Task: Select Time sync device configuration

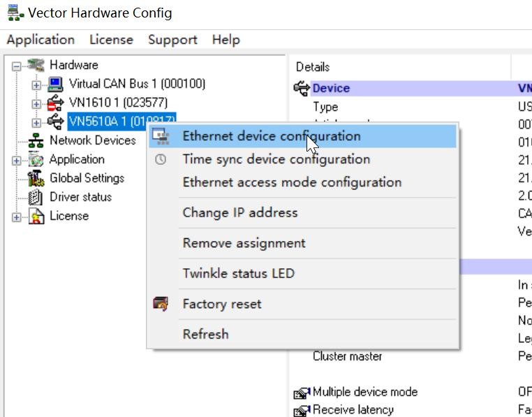Action: [x=276, y=159]
